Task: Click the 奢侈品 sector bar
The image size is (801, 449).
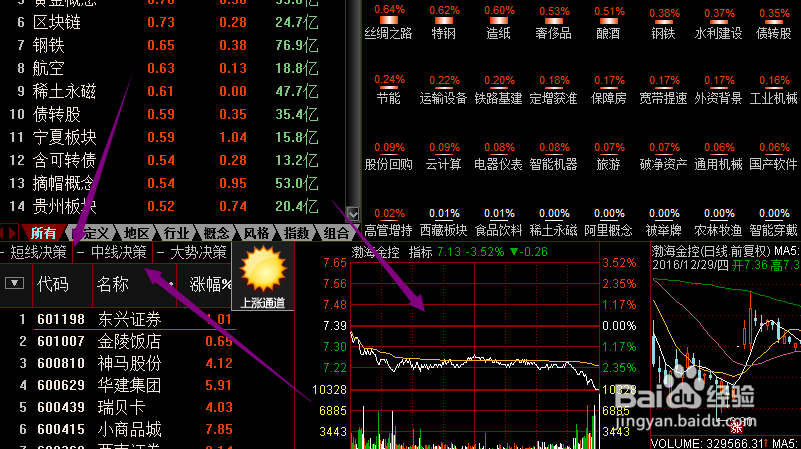Action: tap(554, 22)
